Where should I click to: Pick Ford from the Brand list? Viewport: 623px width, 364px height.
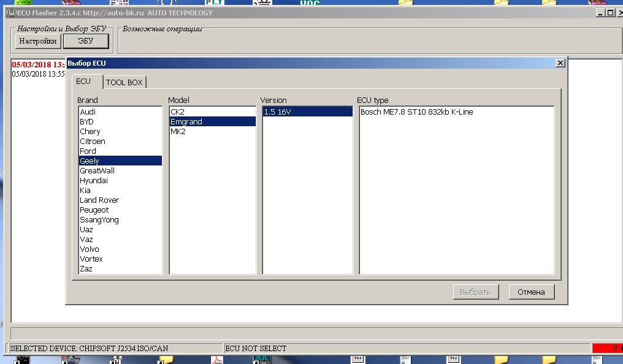coord(120,151)
